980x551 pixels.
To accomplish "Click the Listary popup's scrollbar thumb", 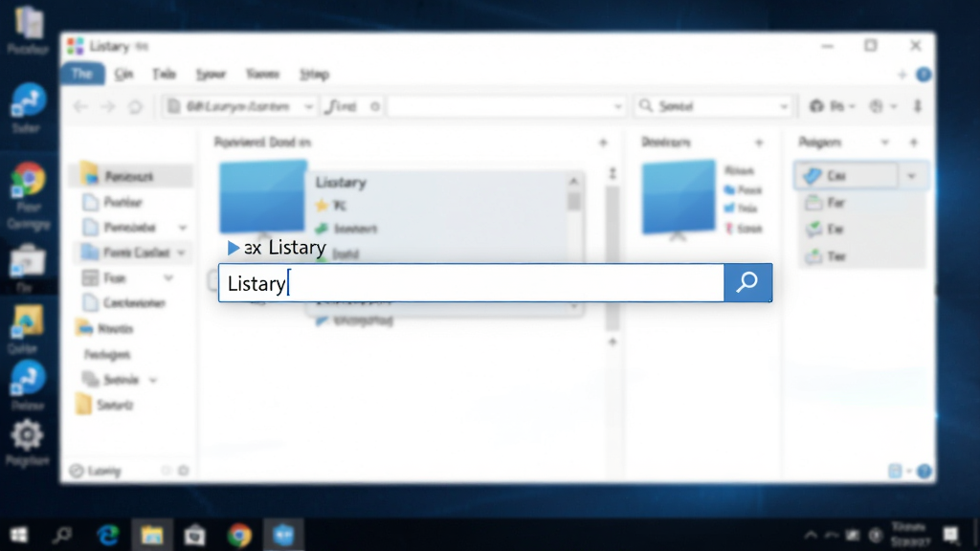I will pyautogui.click(x=574, y=201).
